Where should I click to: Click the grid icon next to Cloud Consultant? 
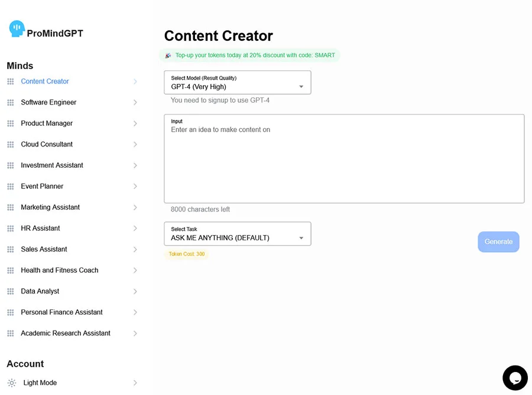[x=10, y=145]
